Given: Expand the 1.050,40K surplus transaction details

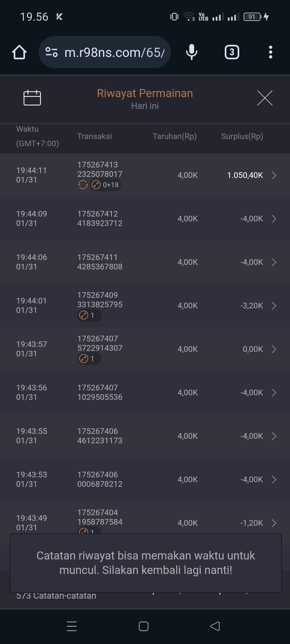Looking at the screenshot, I should (x=274, y=175).
